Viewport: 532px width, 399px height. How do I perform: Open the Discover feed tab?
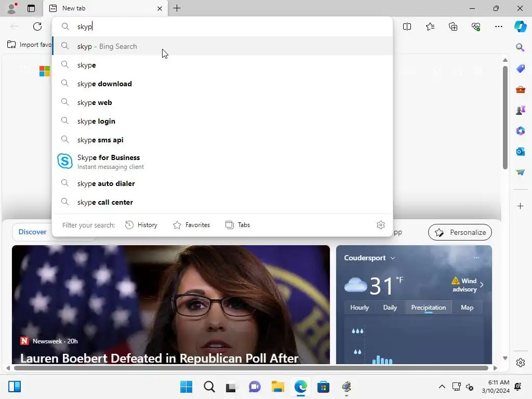(32, 232)
